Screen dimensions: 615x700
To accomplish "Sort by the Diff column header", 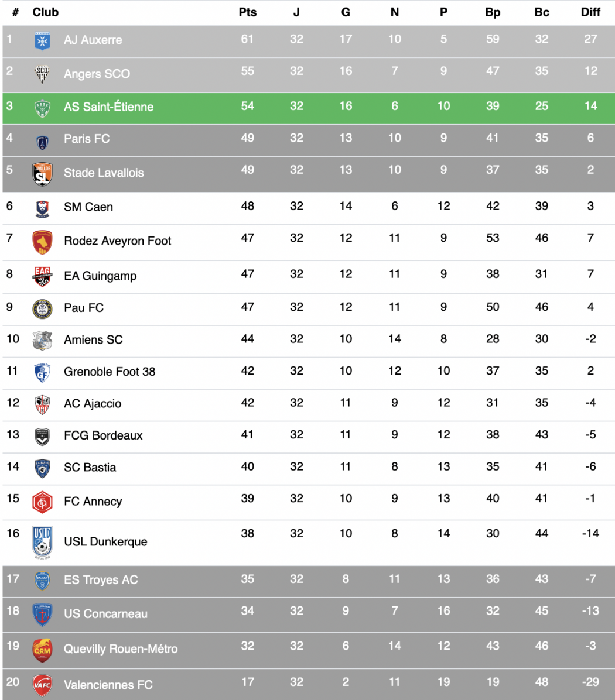I will [x=590, y=12].
